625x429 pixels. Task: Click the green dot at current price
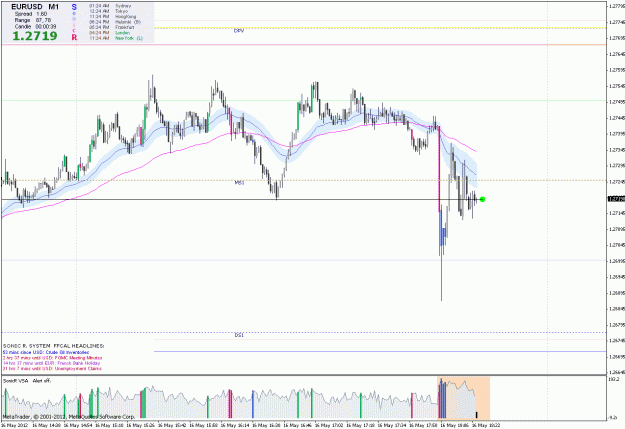click(482, 199)
